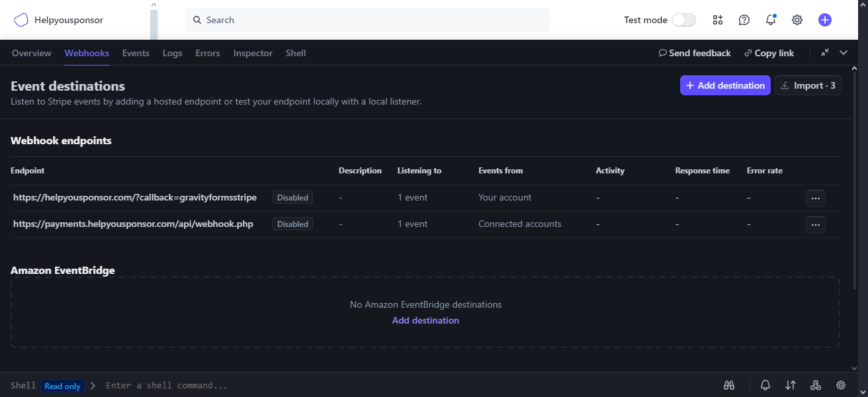The image size is (868, 397).
Task: Click the "Your account" cell
Action: tap(505, 197)
